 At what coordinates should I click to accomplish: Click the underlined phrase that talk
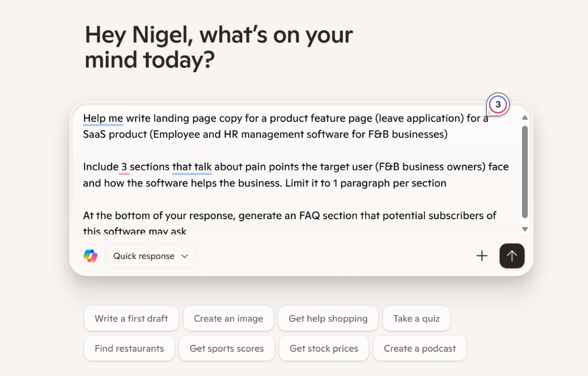[x=192, y=166]
